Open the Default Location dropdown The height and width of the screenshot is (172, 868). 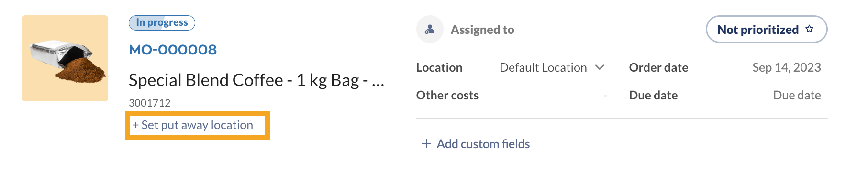[552, 67]
